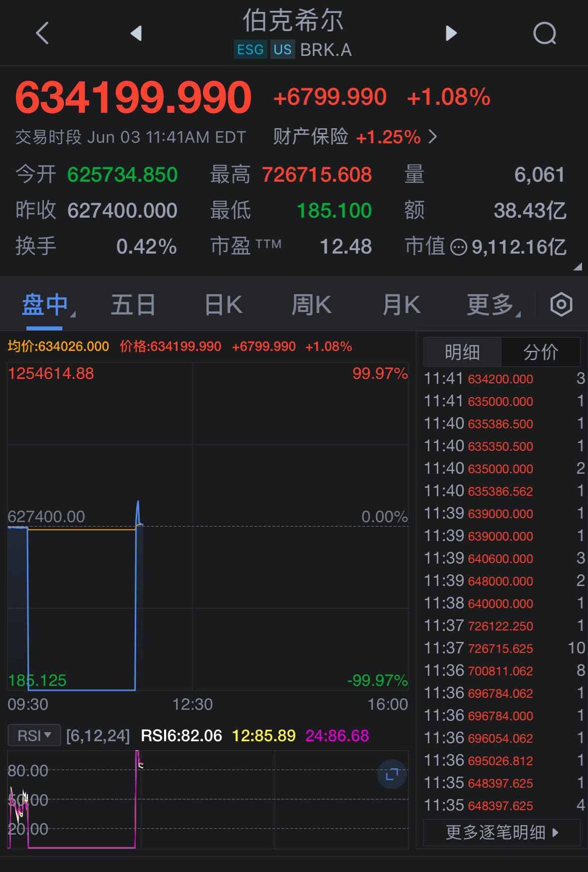Open 财产保险 sector link
This screenshot has width=588, height=872.
pyautogui.click(x=355, y=136)
